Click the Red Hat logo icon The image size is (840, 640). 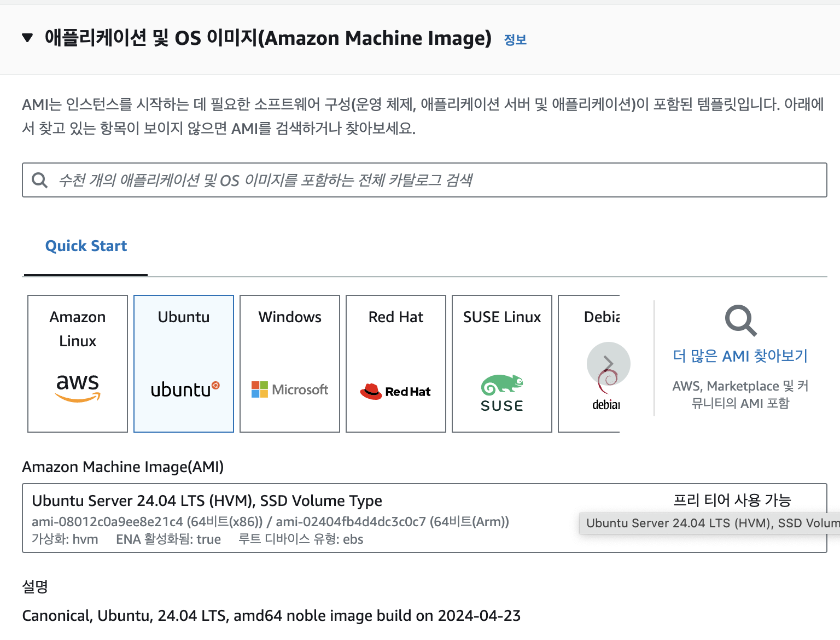coord(395,391)
